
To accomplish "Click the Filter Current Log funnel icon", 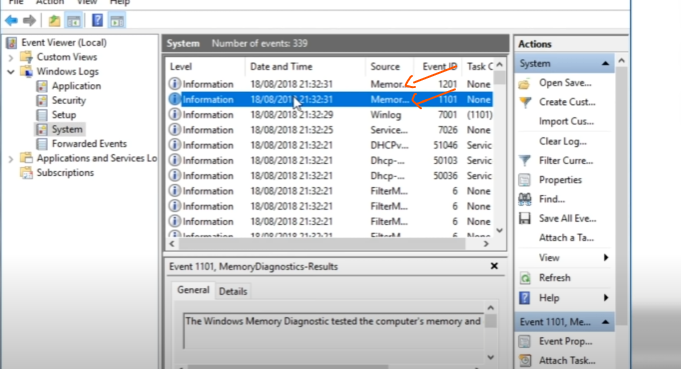I will [x=525, y=161].
